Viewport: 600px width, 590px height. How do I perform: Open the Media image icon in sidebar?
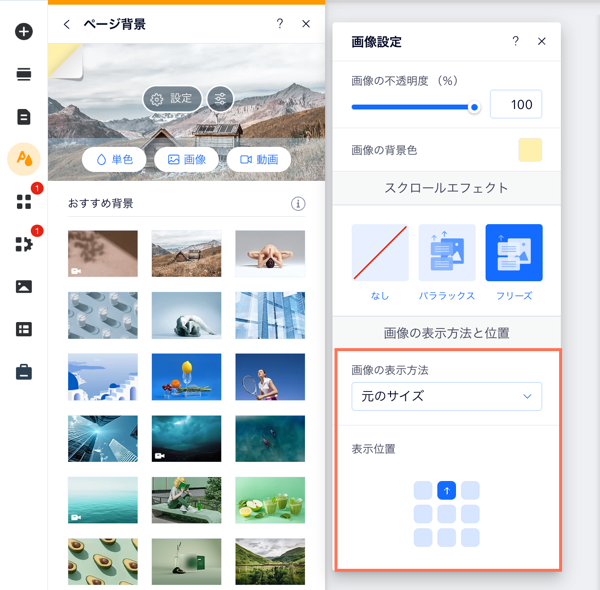pyautogui.click(x=24, y=287)
